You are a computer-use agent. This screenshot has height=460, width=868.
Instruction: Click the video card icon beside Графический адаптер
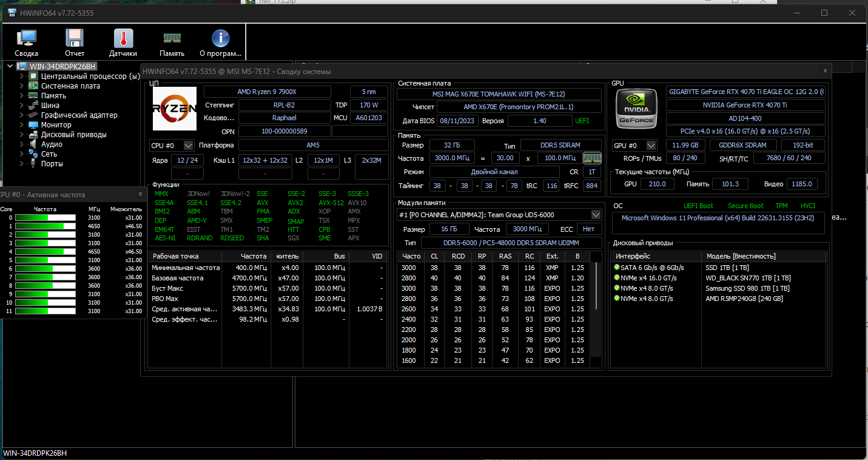pyautogui.click(x=33, y=115)
